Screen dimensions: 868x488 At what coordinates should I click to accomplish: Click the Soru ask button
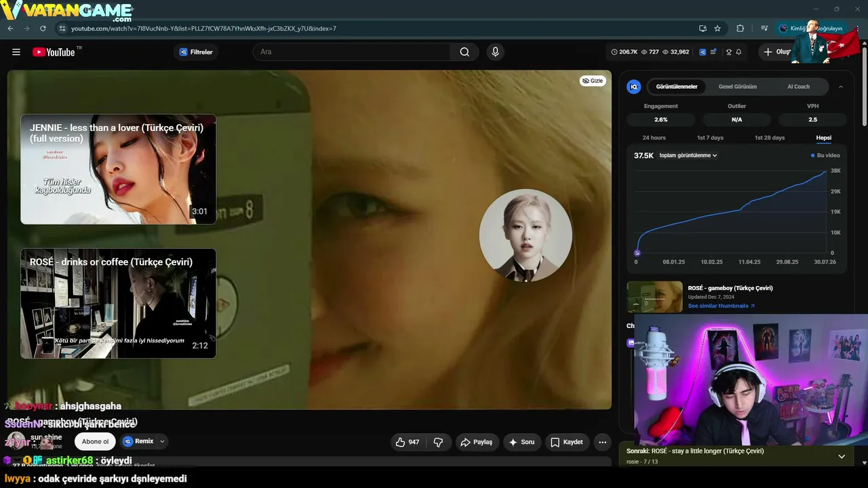521,442
